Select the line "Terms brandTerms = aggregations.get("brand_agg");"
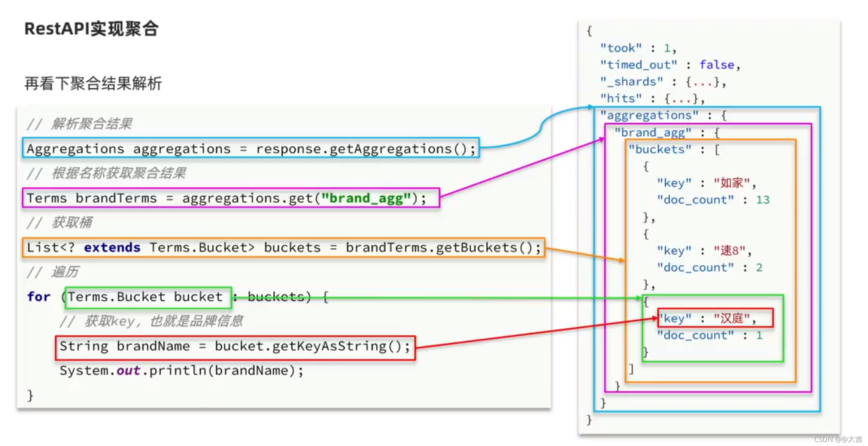 point(231,198)
